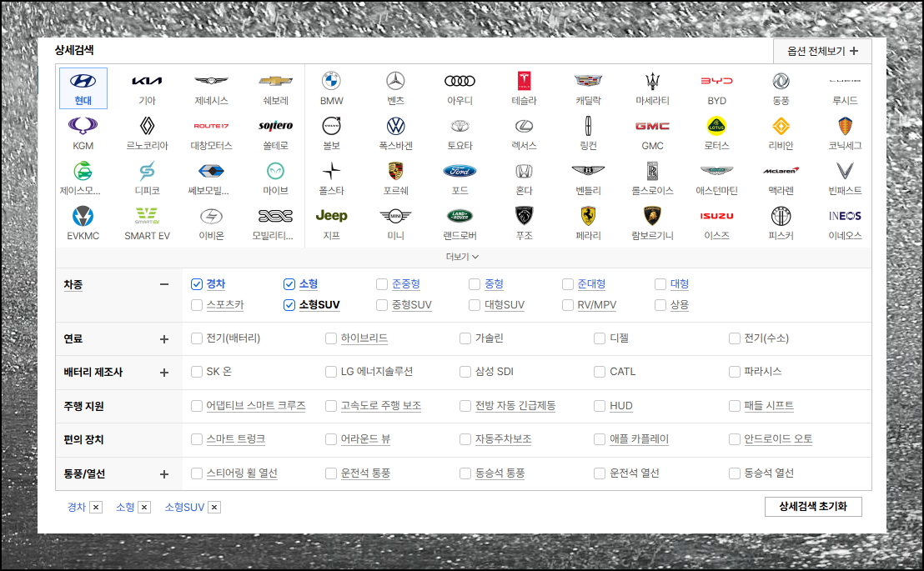The image size is (924, 571).
Task: Enable the HUD checkbox
Action: pyautogui.click(x=600, y=406)
